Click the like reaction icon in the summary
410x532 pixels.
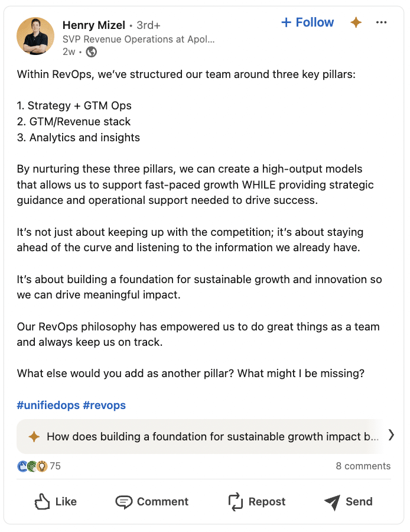(22, 466)
